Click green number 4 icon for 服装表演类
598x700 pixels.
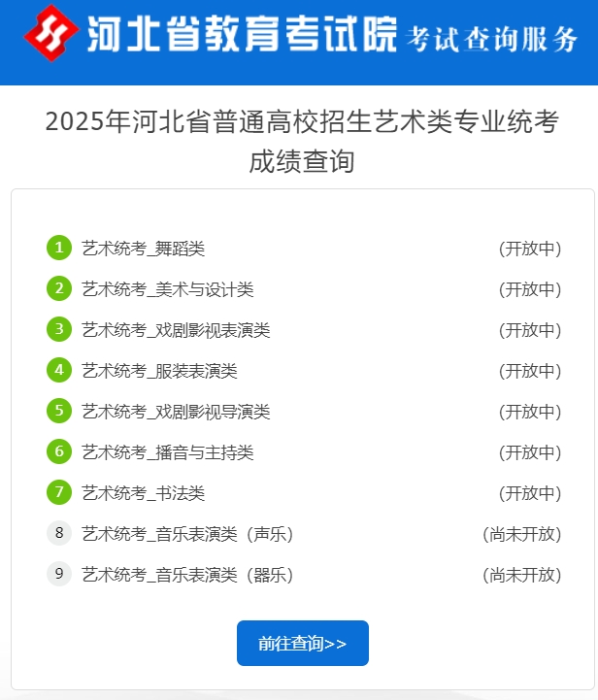click(59, 371)
